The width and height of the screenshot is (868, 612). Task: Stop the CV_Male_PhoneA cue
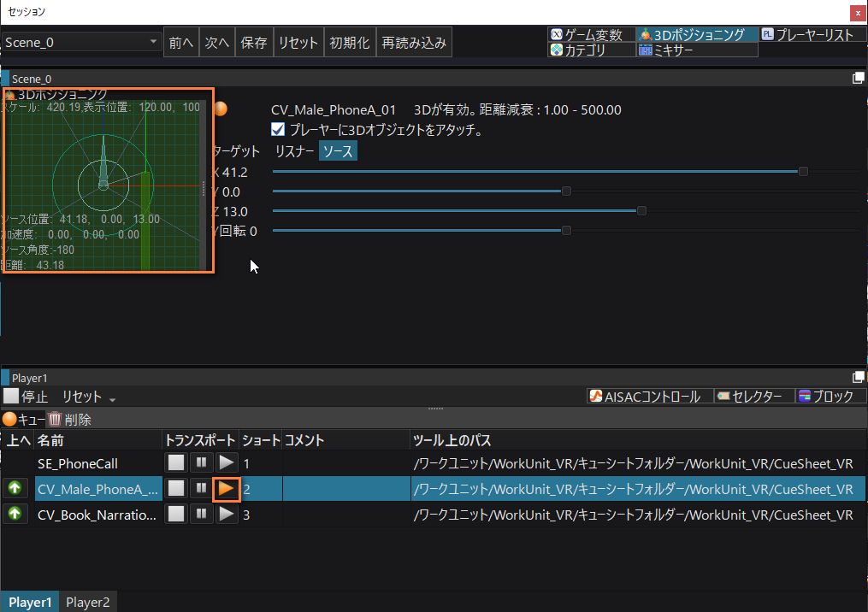click(176, 488)
